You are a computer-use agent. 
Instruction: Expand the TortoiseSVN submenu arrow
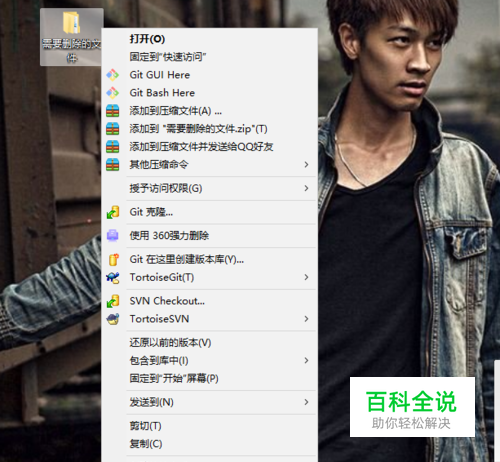point(306,319)
